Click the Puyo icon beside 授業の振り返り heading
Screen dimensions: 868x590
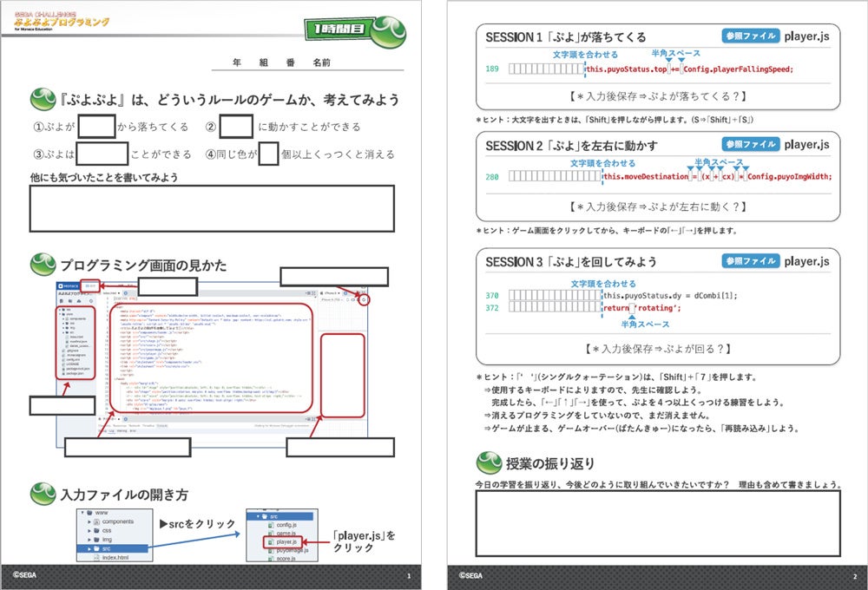(x=489, y=462)
